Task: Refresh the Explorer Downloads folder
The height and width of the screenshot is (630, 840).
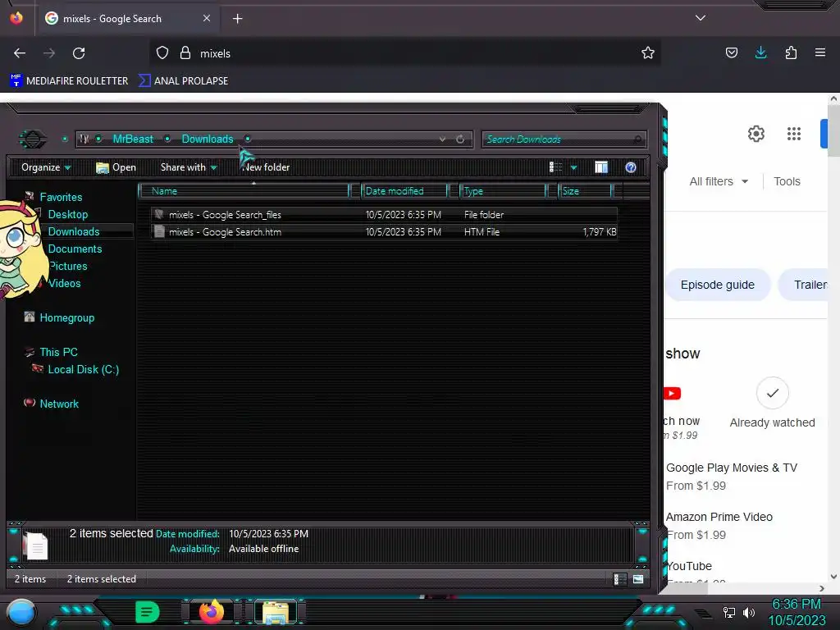Action: click(460, 139)
